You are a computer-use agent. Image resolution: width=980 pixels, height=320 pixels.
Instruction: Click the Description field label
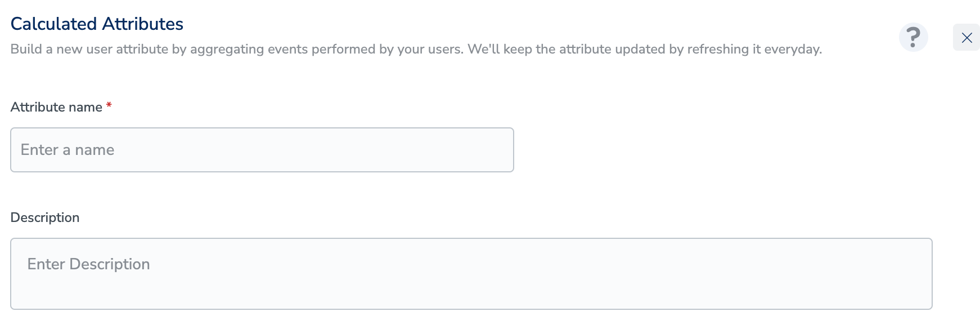point(45,217)
